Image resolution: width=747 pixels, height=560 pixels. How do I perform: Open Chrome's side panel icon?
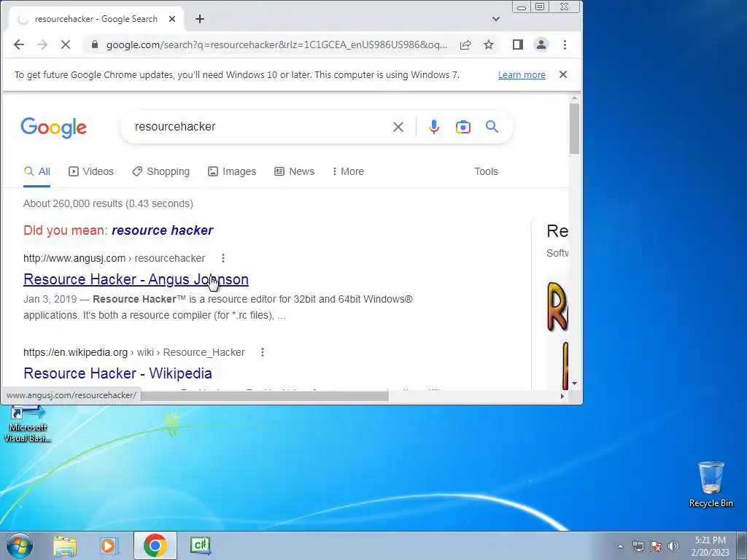[x=518, y=44]
